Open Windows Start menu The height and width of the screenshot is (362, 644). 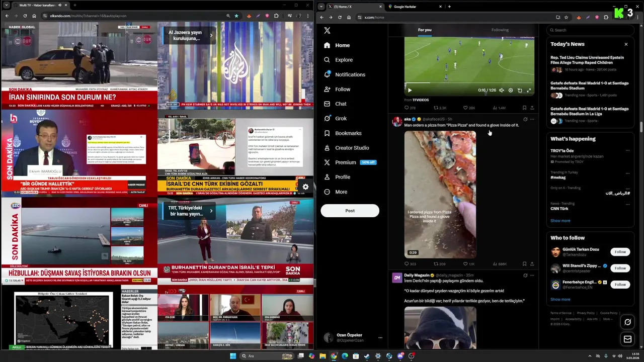coord(233,356)
